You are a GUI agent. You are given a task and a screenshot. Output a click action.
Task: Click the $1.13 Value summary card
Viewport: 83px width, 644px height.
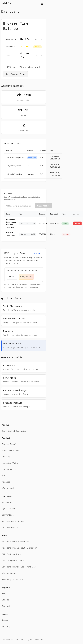point(24,112)
